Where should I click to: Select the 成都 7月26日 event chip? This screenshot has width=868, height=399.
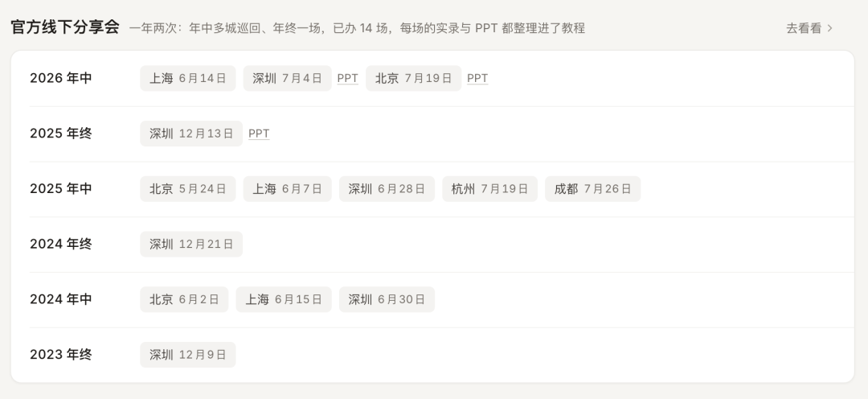click(x=593, y=189)
